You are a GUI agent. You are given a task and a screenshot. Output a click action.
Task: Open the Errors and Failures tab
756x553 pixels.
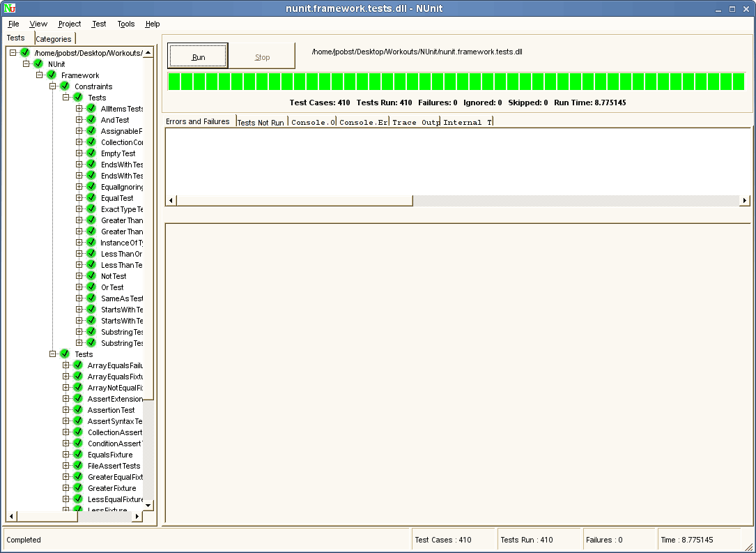(x=198, y=121)
